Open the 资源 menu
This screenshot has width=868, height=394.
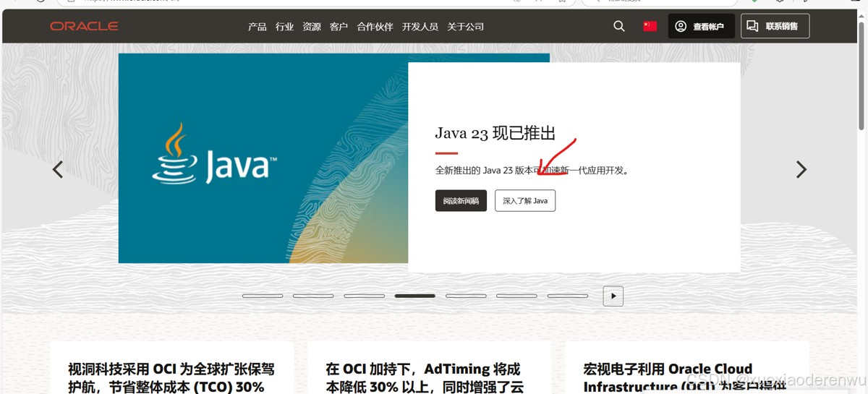(312, 27)
